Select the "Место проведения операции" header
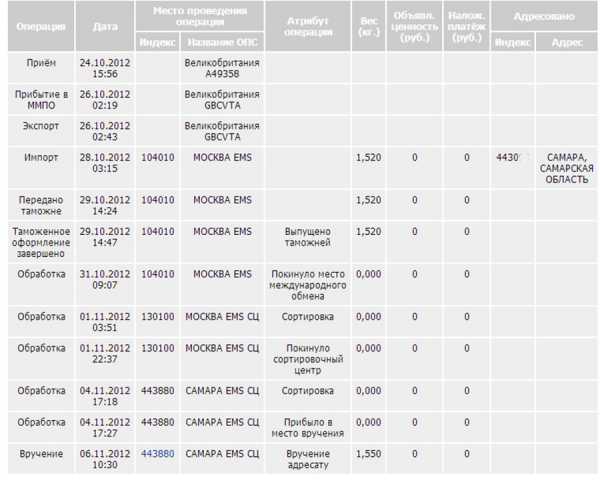 pyautogui.click(x=199, y=16)
